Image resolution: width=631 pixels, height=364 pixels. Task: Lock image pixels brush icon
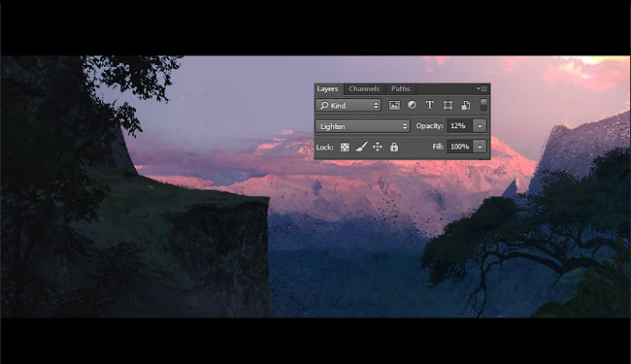(x=361, y=147)
